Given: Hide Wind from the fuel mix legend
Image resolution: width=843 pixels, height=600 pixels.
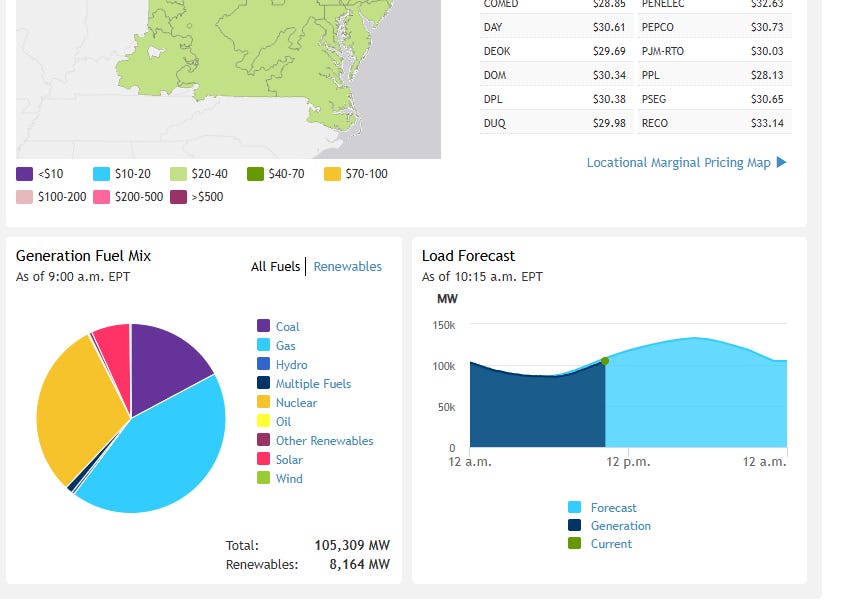Looking at the screenshot, I should pyautogui.click(x=263, y=478).
